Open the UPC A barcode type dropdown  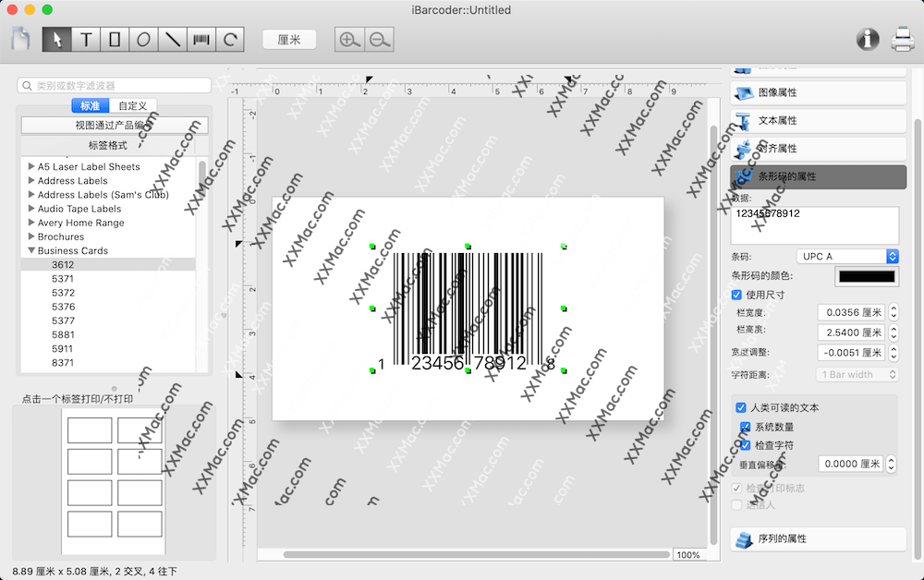846,256
